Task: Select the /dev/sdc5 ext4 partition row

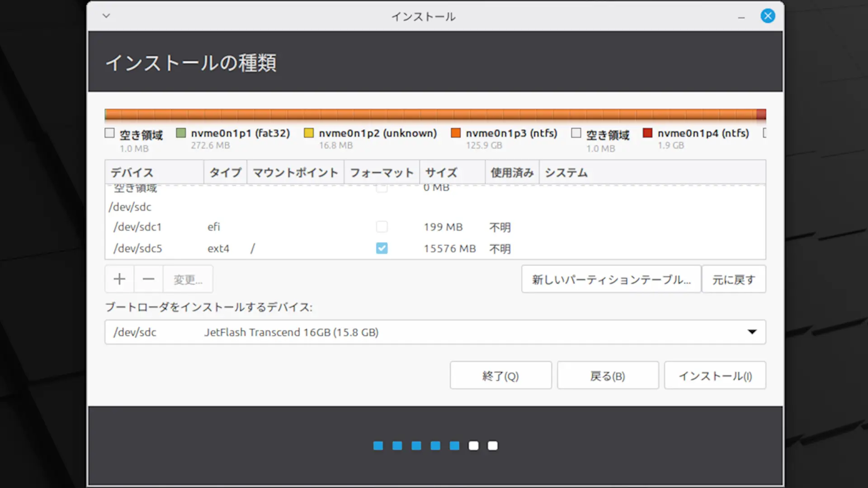Action: (x=435, y=248)
